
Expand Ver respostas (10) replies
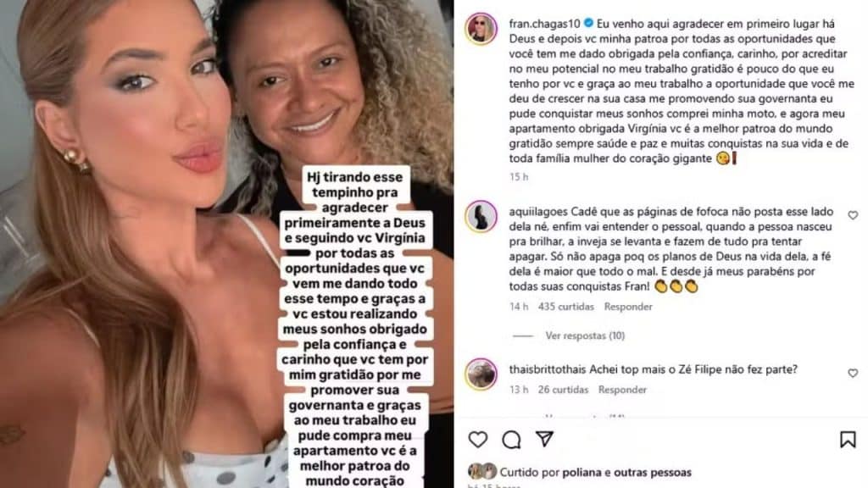(585, 335)
